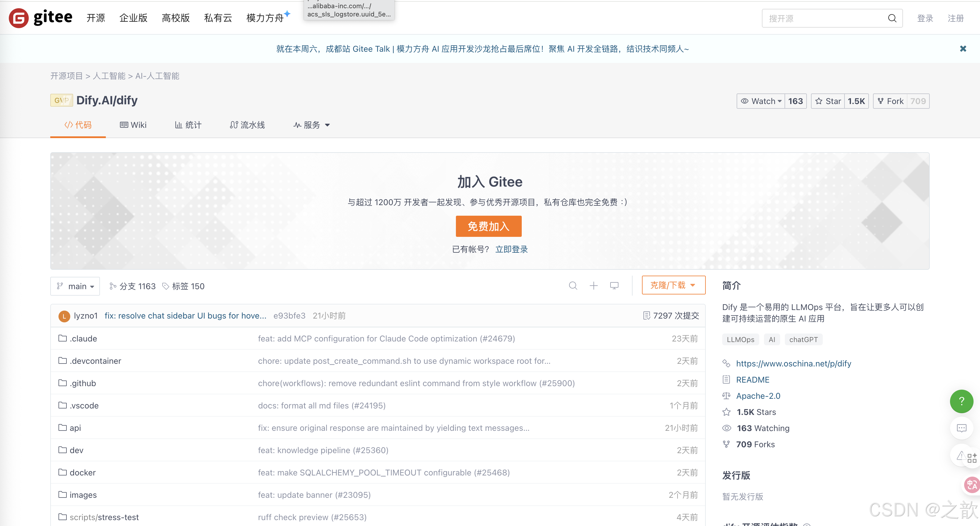Click the Dify.AI/dify repository title
This screenshot has width=980, height=526.
(107, 100)
